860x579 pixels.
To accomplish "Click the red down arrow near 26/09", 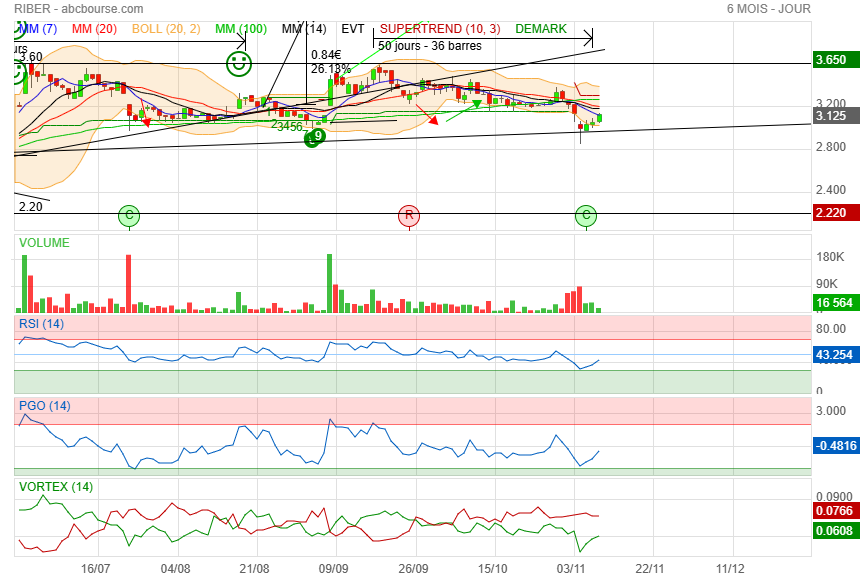I will [431, 119].
